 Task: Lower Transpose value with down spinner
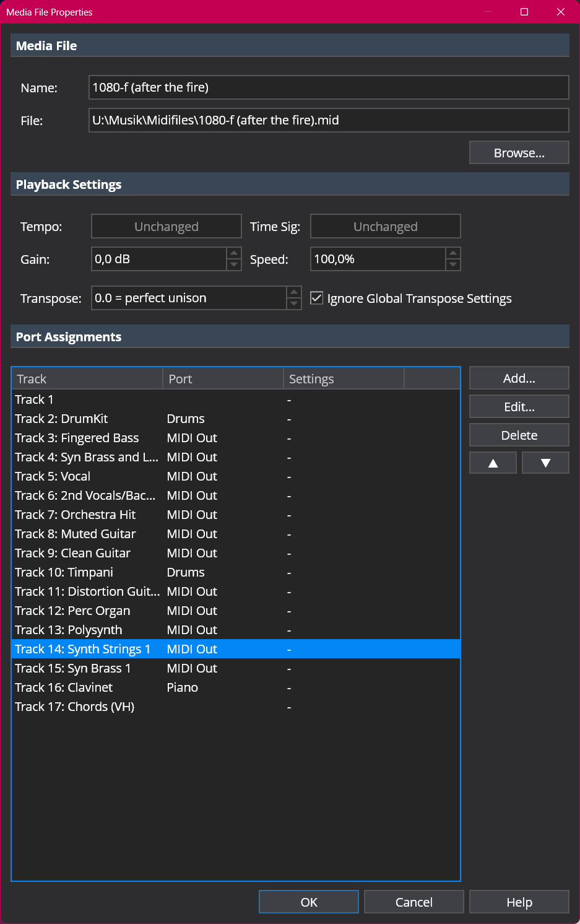click(294, 304)
